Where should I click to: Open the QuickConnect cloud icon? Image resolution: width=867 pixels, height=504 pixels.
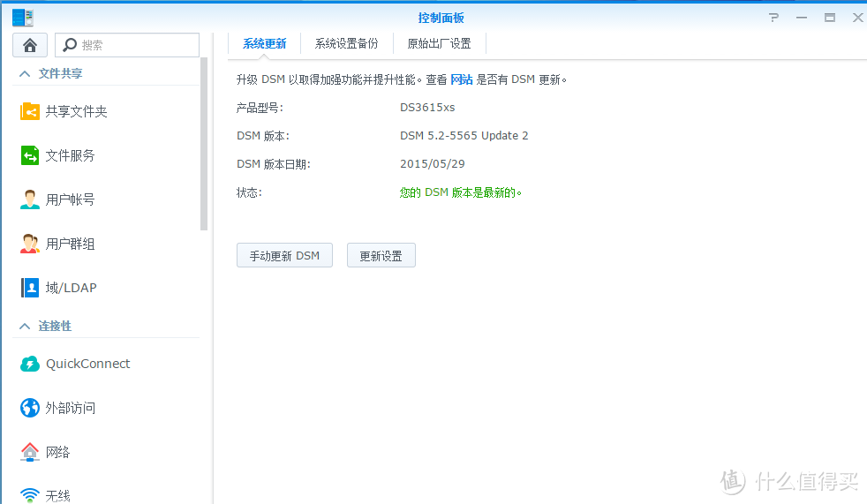(x=30, y=364)
